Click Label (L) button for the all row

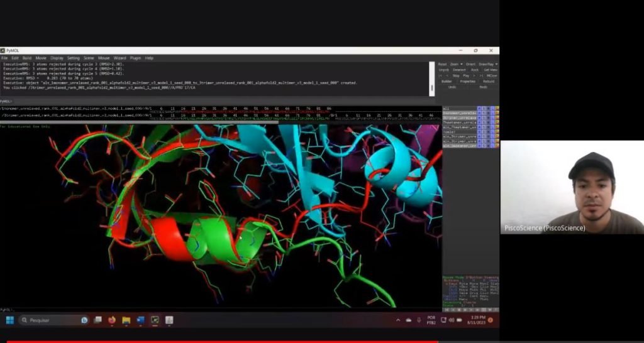pyautogui.click(x=492, y=108)
